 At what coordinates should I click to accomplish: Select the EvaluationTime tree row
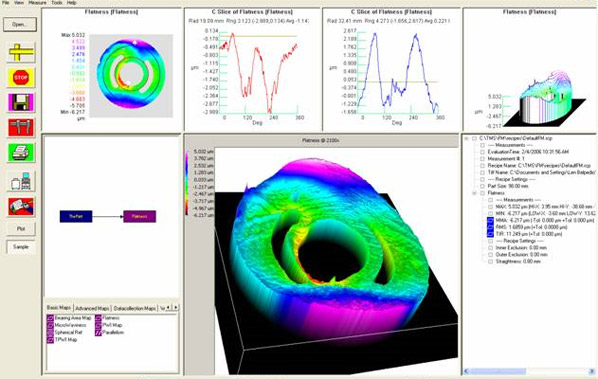[528, 152]
